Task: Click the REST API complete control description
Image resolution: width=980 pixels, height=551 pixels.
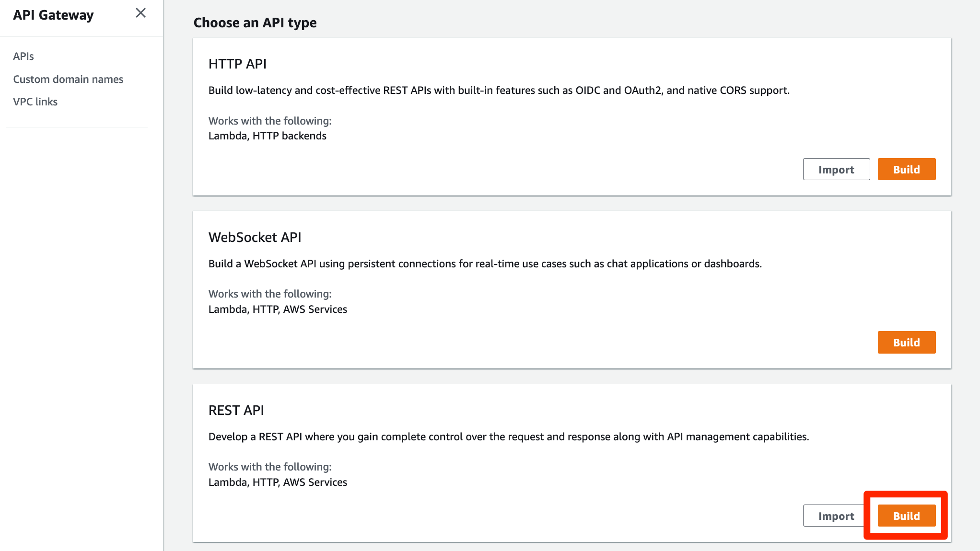Action: pyautogui.click(x=508, y=436)
